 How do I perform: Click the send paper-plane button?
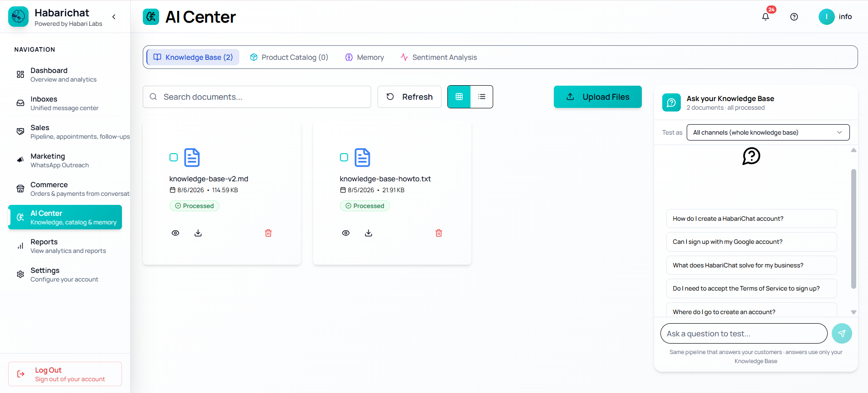point(842,334)
